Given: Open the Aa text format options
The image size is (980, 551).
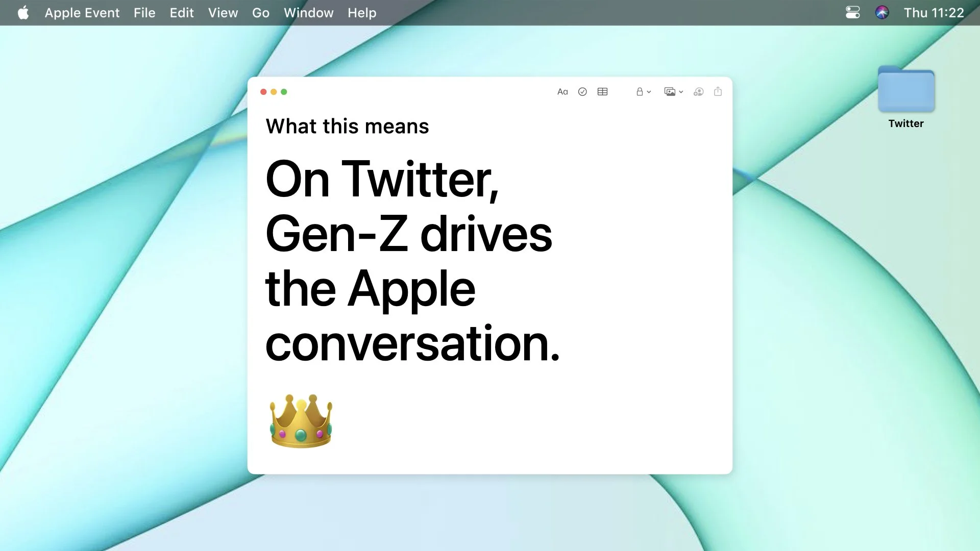Looking at the screenshot, I should (562, 92).
